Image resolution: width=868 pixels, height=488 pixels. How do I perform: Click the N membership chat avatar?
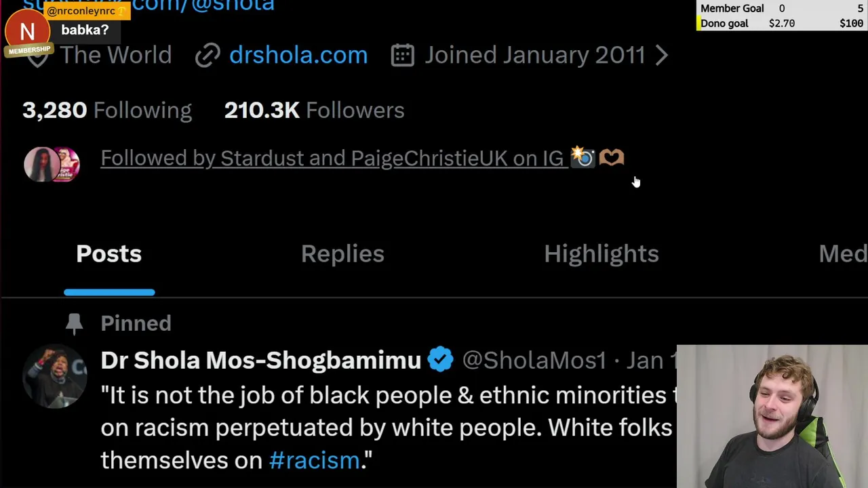pyautogui.click(x=27, y=32)
